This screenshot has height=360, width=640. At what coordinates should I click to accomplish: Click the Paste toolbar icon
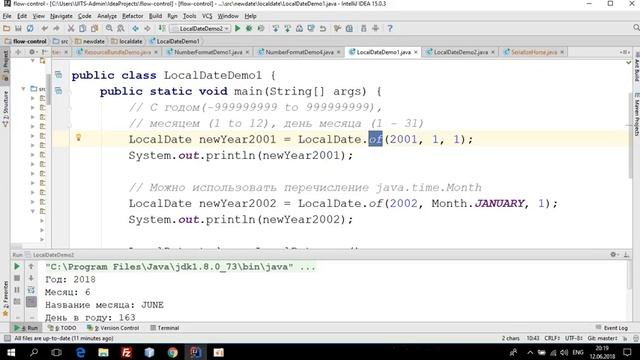[x=94, y=29]
